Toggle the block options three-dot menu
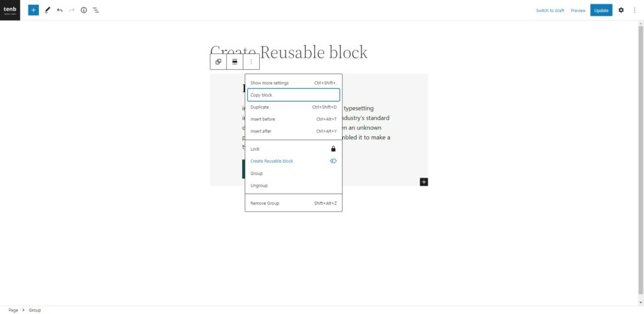The width and height of the screenshot is (644, 314). click(x=251, y=62)
